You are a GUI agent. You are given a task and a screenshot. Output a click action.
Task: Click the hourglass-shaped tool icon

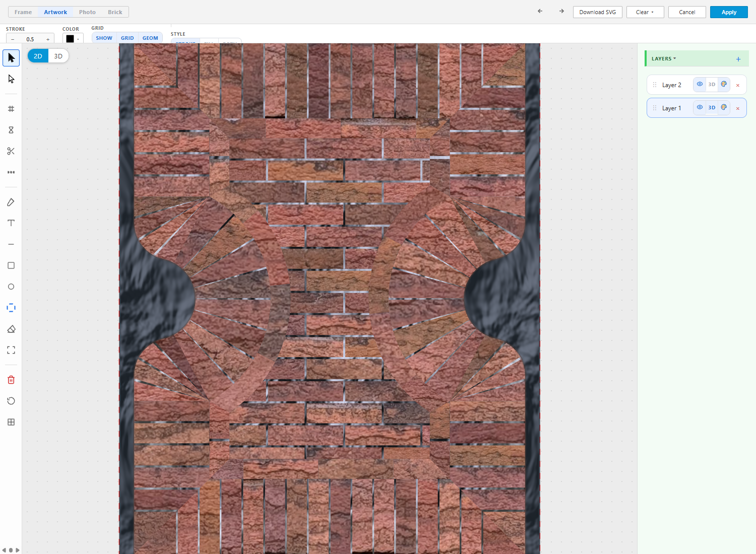(11, 130)
